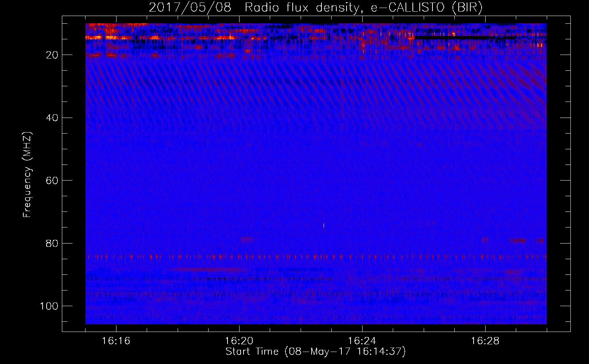
Task: Click the "20" frequency tick label
Action: coord(52,55)
